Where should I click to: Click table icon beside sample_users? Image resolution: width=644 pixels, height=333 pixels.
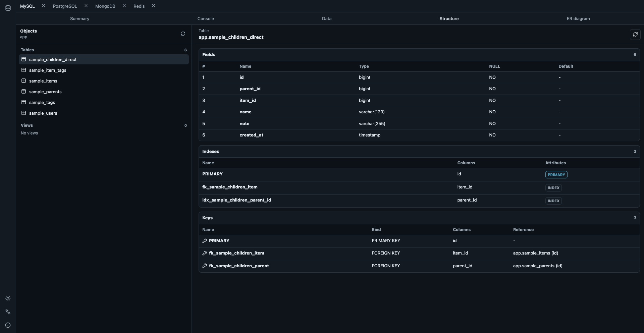24,113
